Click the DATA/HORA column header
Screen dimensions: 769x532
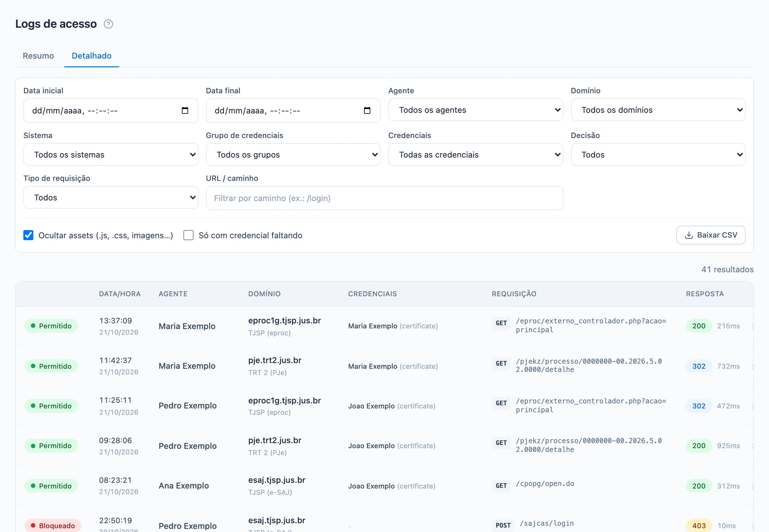pyautogui.click(x=120, y=294)
